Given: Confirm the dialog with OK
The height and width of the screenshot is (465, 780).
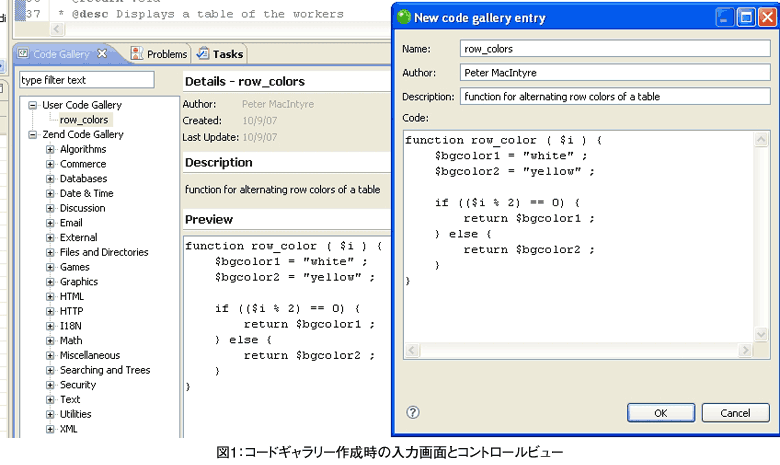Looking at the screenshot, I should pos(661,413).
